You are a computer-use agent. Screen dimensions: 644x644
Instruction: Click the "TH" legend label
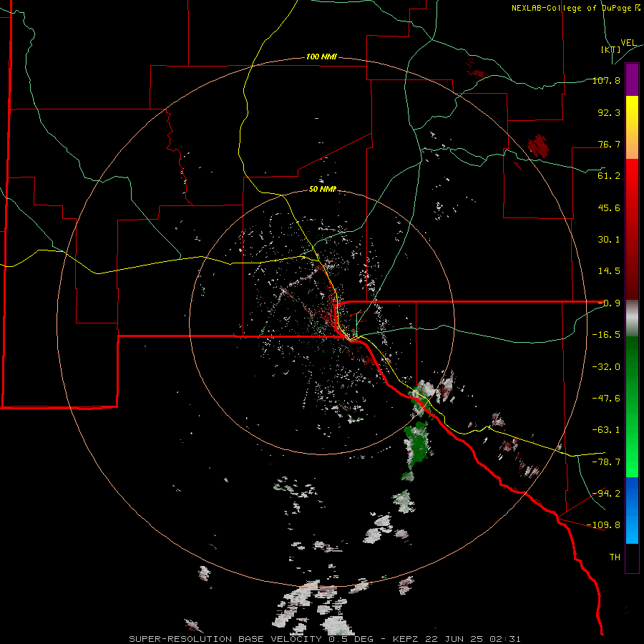(x=615, y=557)
